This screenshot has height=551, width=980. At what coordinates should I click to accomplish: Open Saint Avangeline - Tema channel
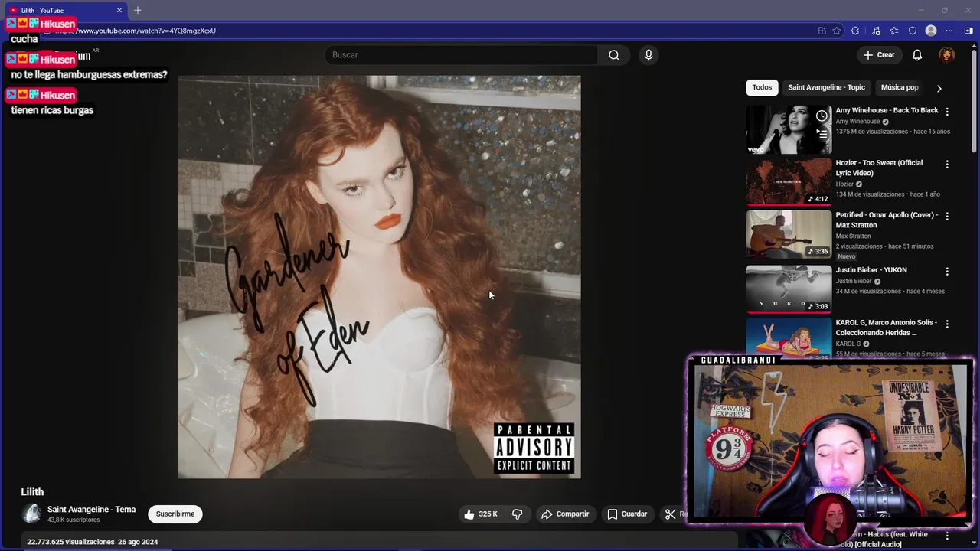tap(91, 510)
